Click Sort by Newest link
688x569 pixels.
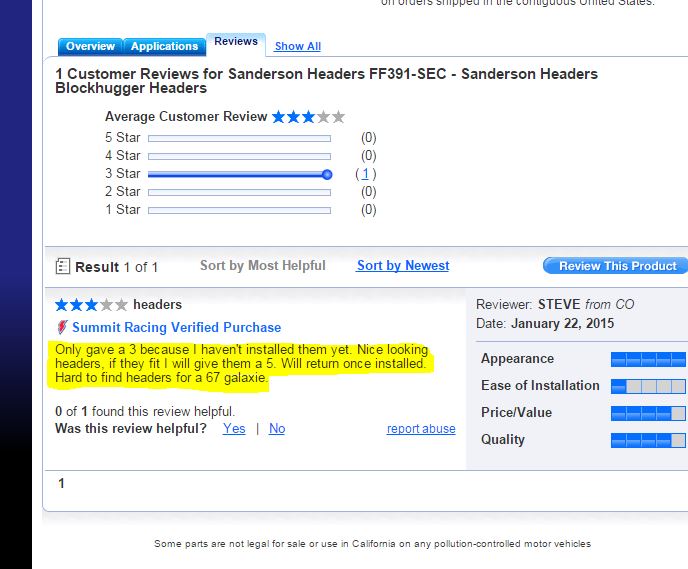[403, 265]
